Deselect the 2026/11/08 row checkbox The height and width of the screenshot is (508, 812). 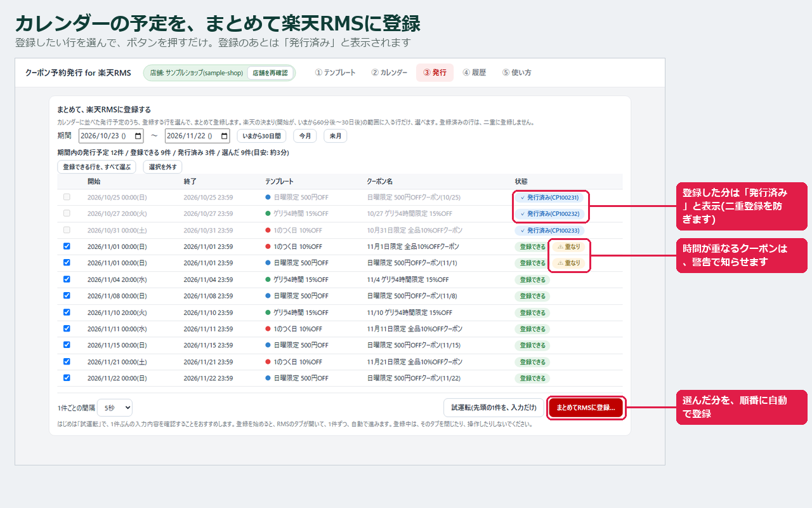67,296
